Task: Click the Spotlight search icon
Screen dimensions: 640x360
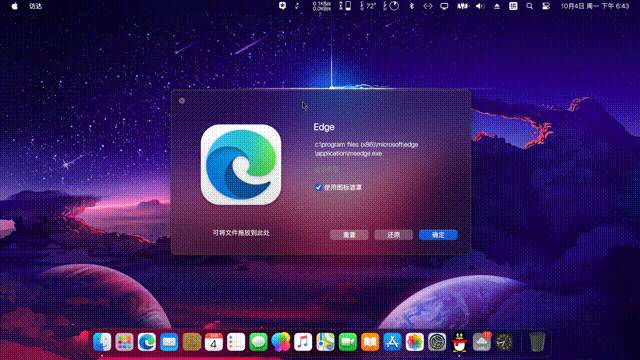Action: coord(529,6)
